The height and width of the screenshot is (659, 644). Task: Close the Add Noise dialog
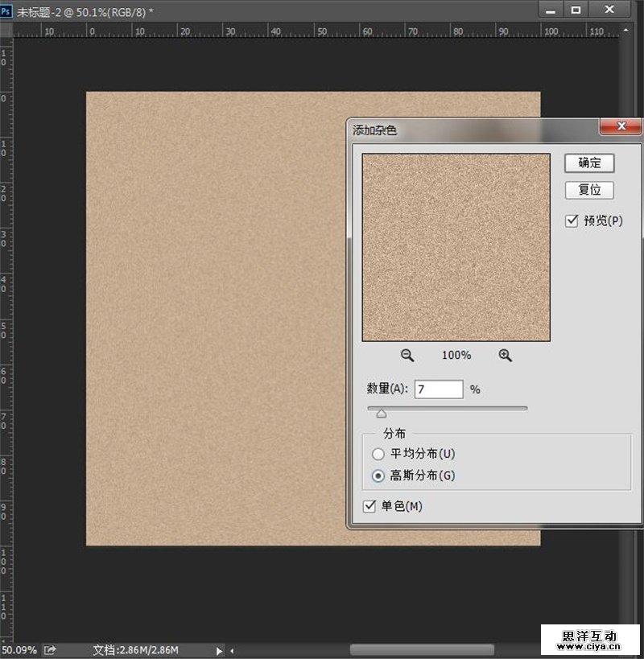click(621, 127)
